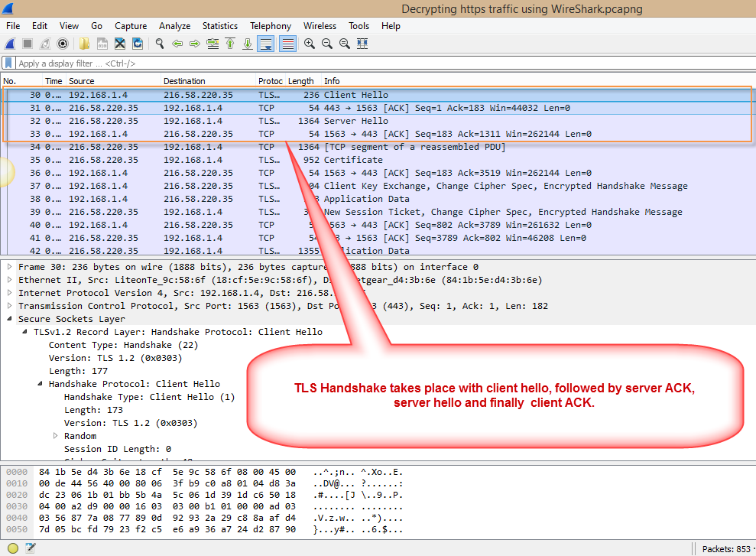
Task: Toggle packet coloring rules button
Action: click(288, 44)
